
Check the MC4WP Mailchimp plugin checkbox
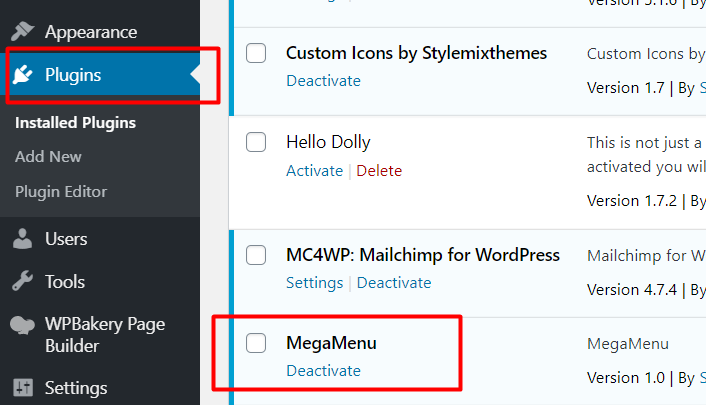click(x=256, y=255)
